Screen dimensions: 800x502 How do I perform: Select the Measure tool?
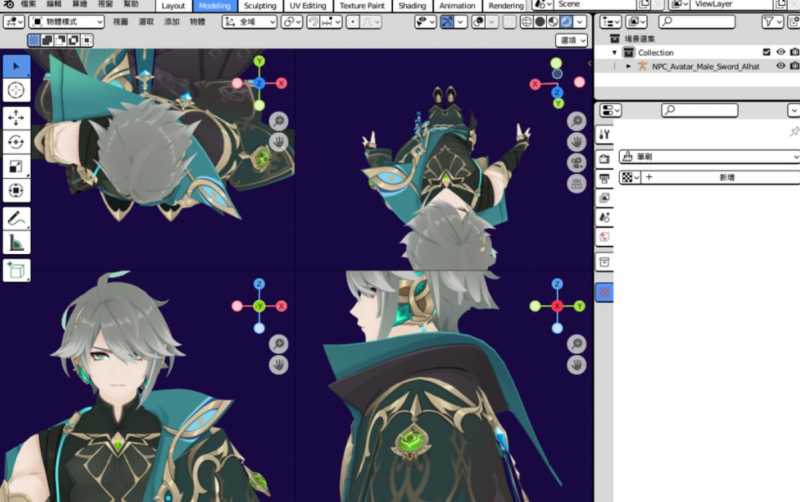16,243
